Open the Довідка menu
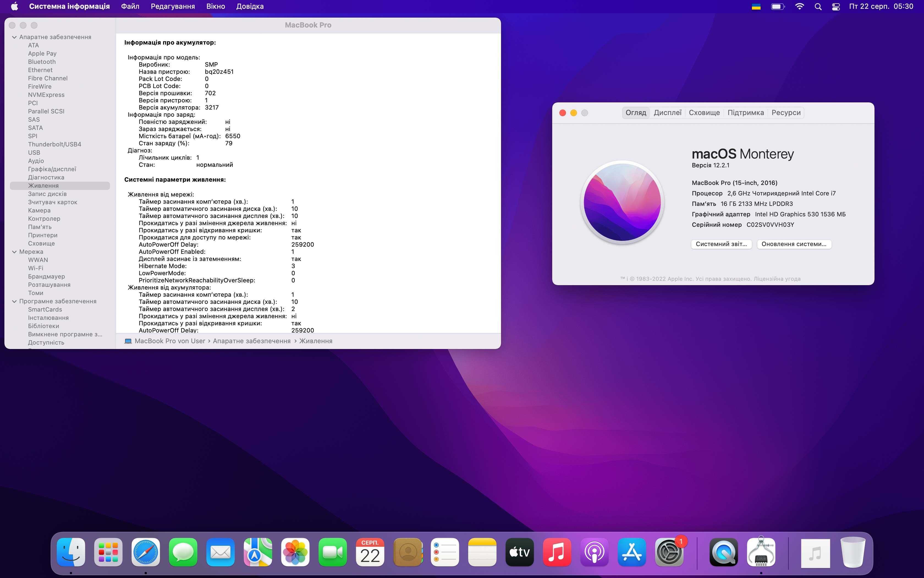 click(250, 6)
